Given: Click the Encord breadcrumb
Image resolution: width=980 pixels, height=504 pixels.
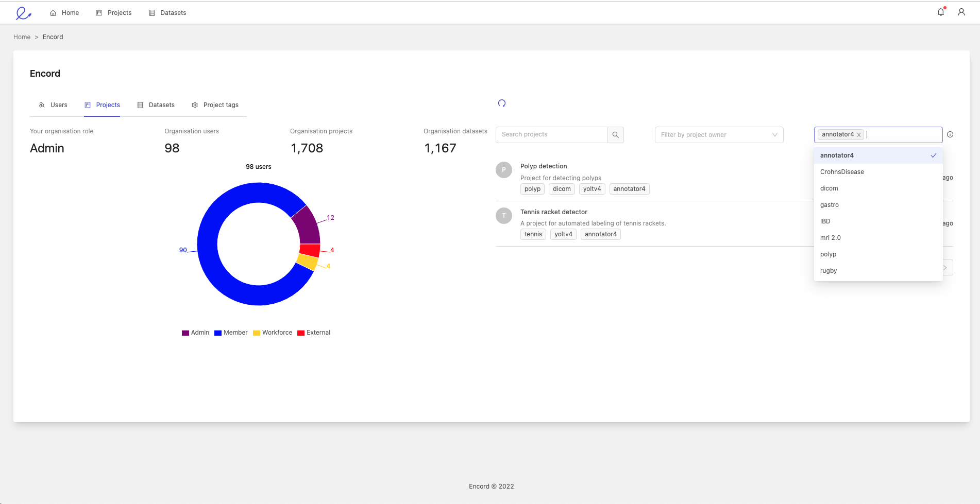Looking at the screenshot, I should pos(53,37).
